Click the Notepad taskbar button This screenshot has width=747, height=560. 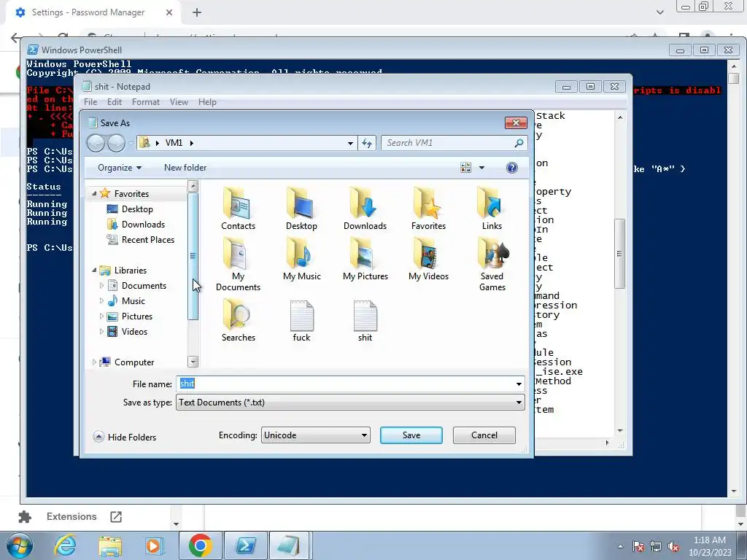290,545
